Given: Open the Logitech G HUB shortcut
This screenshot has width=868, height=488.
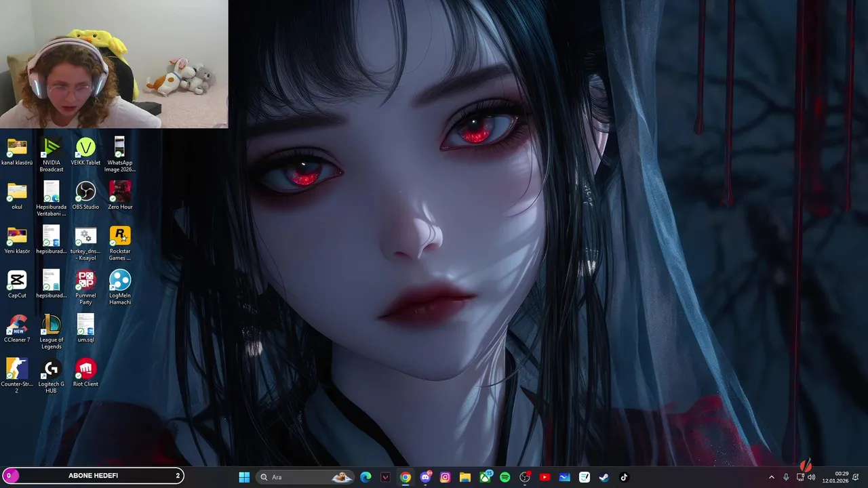Looking at the screenshot, I should [52, 375].
